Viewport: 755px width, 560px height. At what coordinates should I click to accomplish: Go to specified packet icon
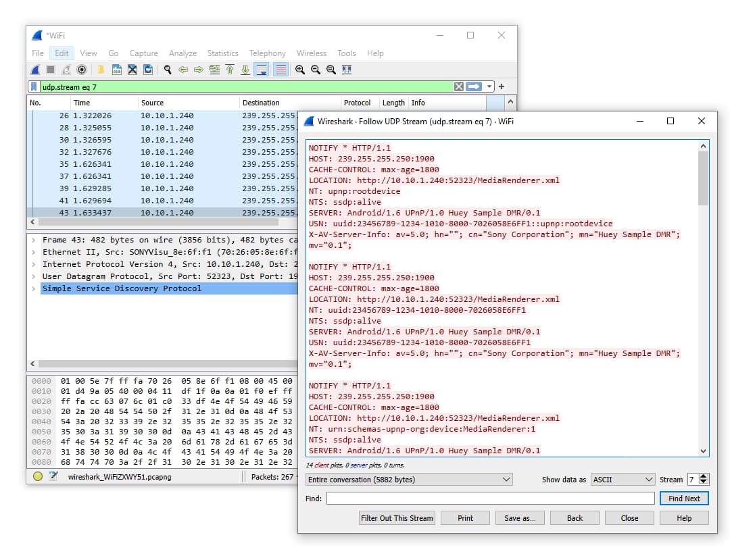point(214,70)
